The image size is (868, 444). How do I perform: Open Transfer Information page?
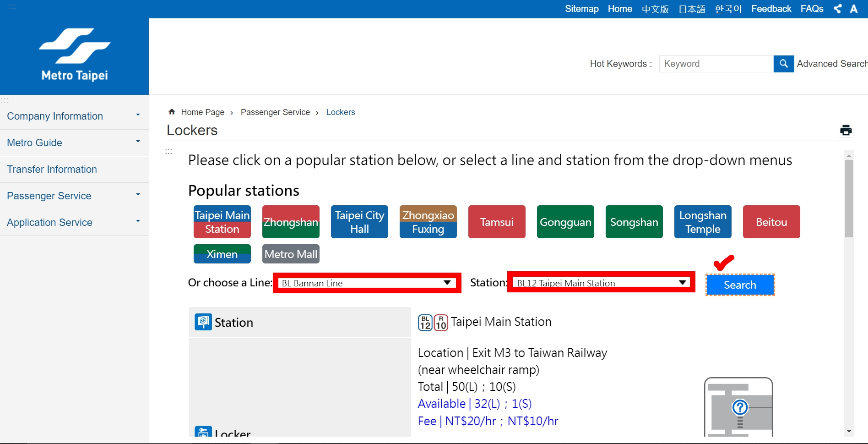coord(74,169)
